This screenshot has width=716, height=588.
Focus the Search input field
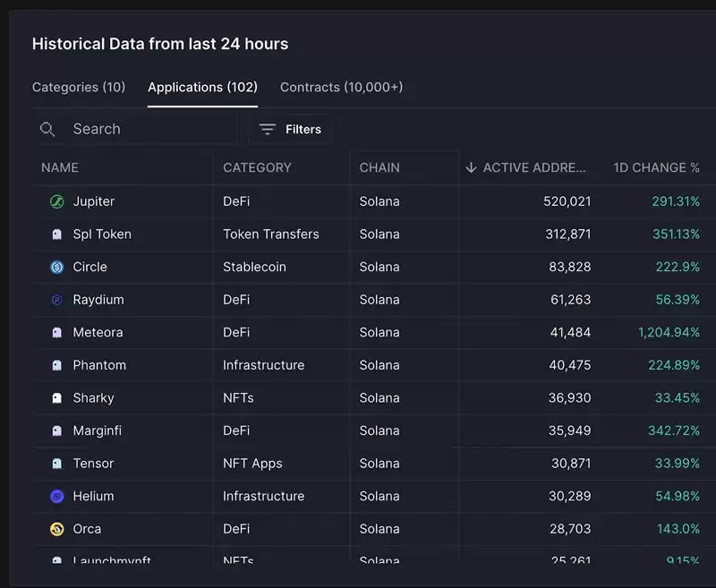coord(136,129)
